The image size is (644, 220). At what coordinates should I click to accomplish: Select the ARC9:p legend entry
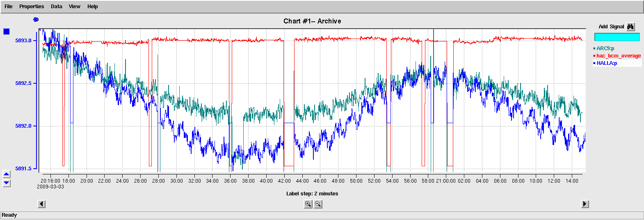click(x=605, y=48)
